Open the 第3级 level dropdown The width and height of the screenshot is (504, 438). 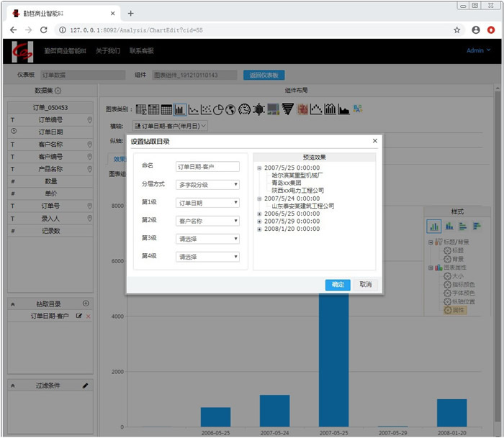207,239
